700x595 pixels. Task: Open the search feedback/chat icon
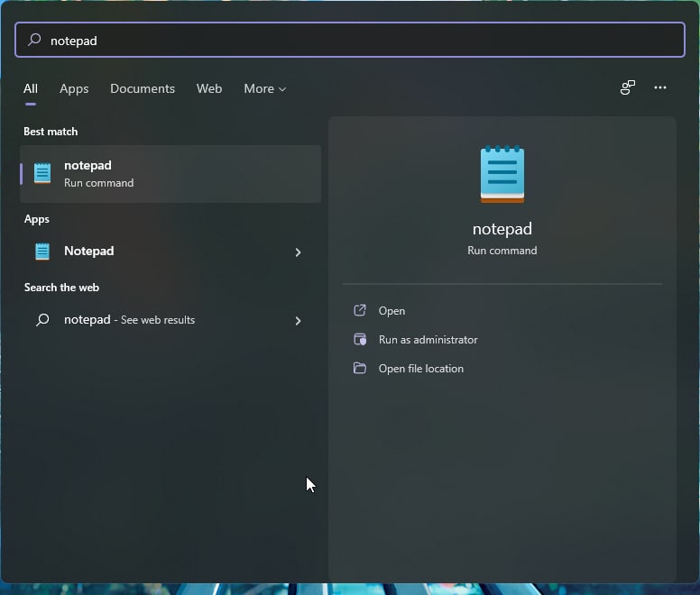click(x=627, y=87)
